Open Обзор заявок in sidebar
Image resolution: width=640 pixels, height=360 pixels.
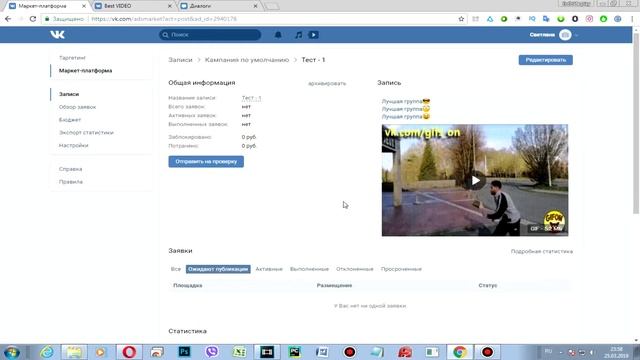point(78,107)
